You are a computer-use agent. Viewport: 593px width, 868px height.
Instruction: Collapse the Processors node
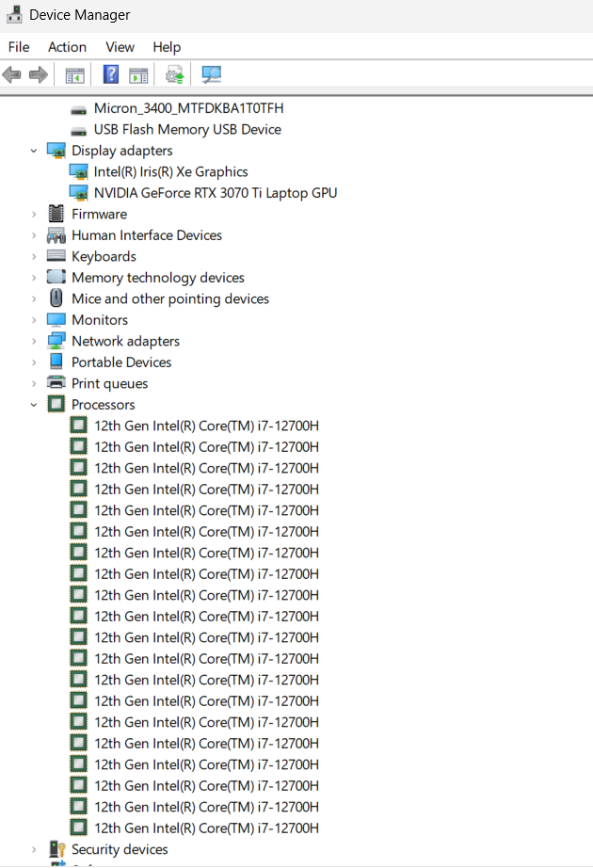34,405
